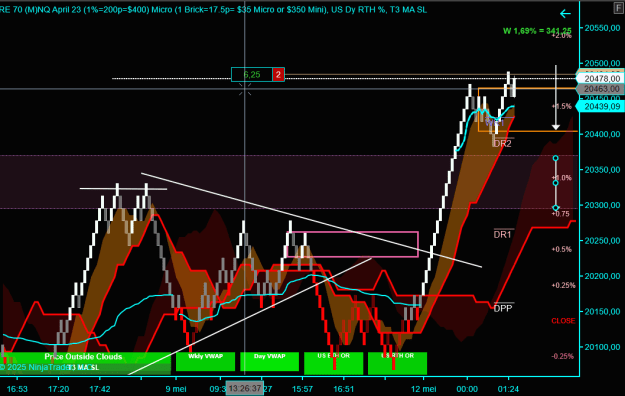Click the +0.5% percentage level label
This screenshot has height=396, width=625.
click(562, 249)
